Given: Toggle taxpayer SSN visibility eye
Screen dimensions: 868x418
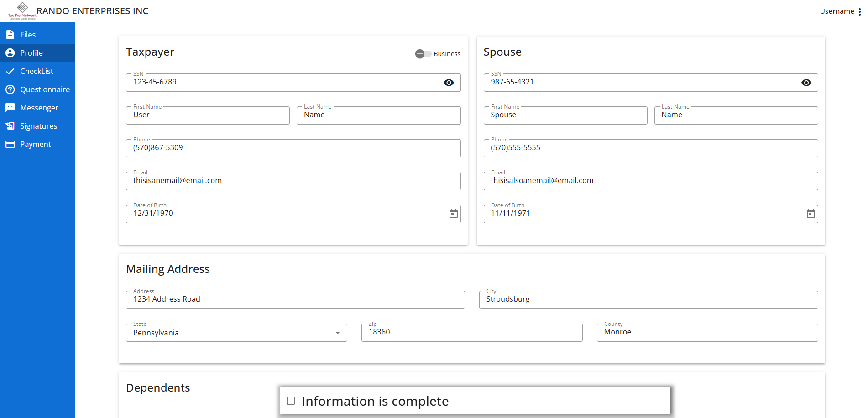Looking at the screenshot, I should click(x=449, y=83).
